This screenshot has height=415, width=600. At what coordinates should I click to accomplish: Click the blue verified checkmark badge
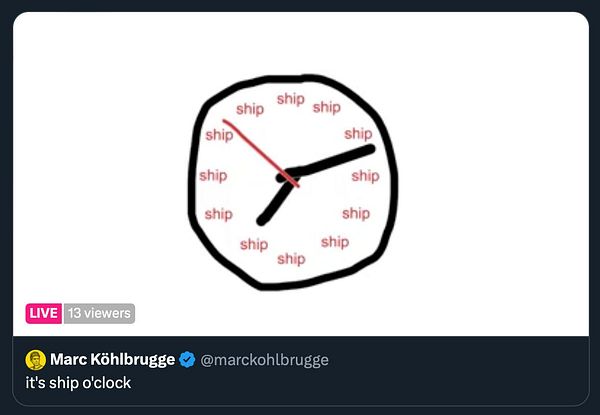(187, 360)
